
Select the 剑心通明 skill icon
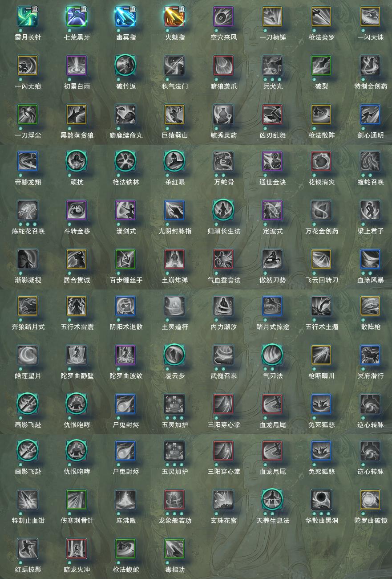[370, 114]
